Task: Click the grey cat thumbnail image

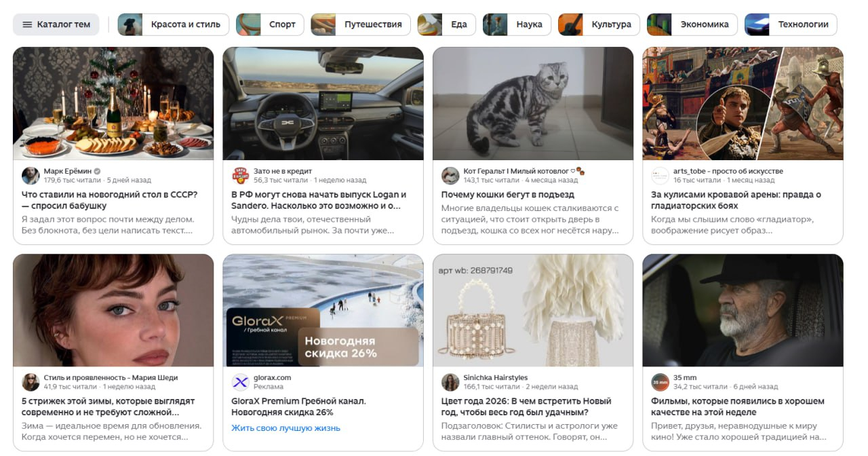Action: 532,103
